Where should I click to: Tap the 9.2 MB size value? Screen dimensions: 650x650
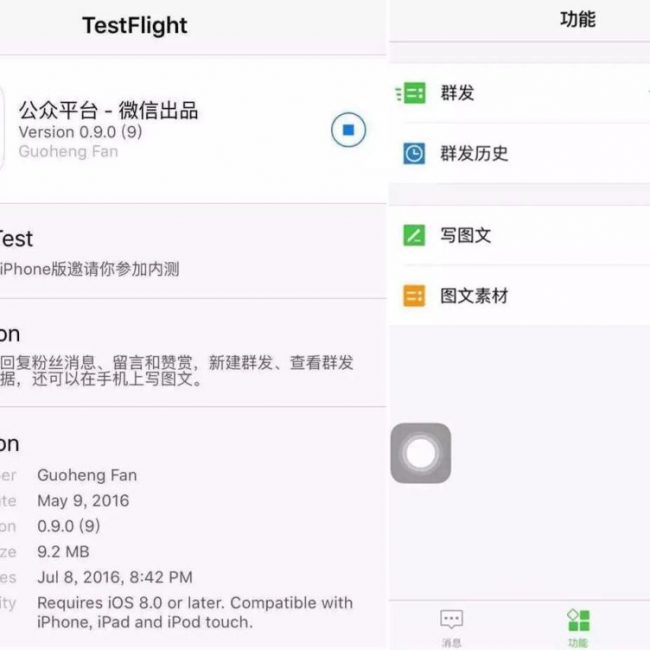64,551
